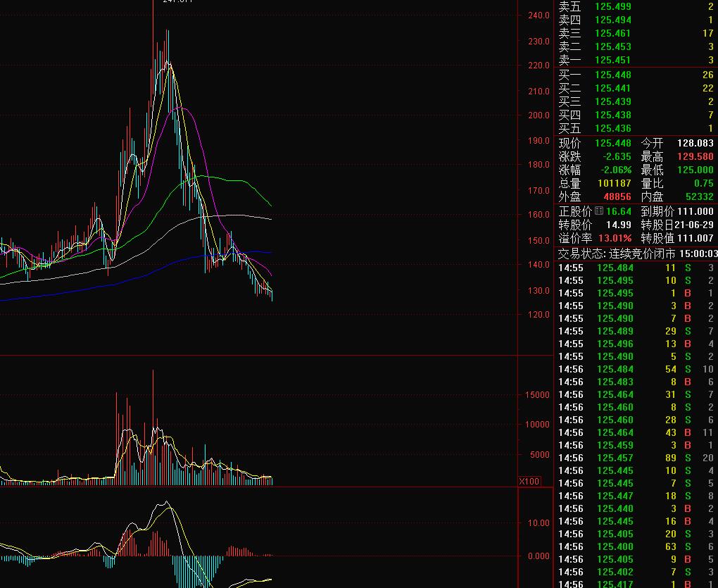This screenshot has height=588, width=718.
Task: Select the 卖一 ask price 125.451
Action: (x=612, y=60)
